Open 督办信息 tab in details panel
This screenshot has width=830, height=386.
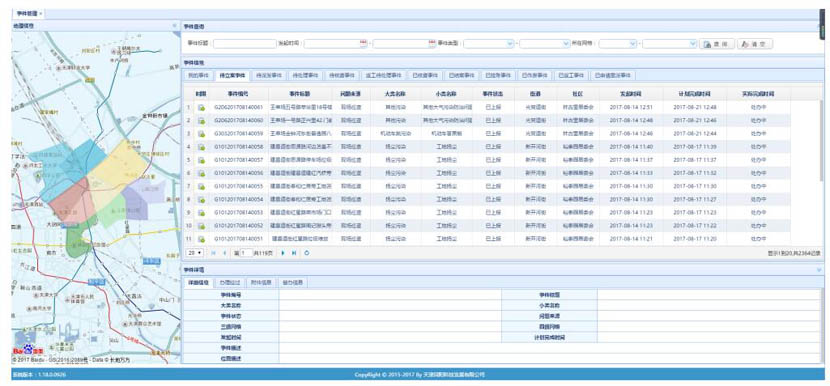[x=292, y=283]
